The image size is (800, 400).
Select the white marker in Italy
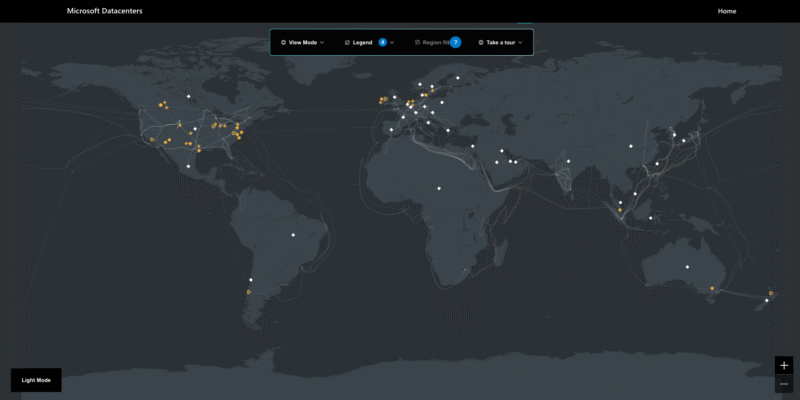[x=429, y=122]
